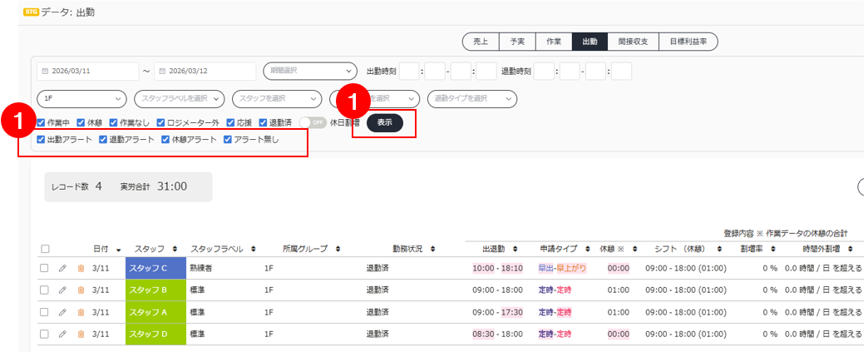Select the checkbox in the スタッフ D row

pyautogui.click(x=45, y=335)
